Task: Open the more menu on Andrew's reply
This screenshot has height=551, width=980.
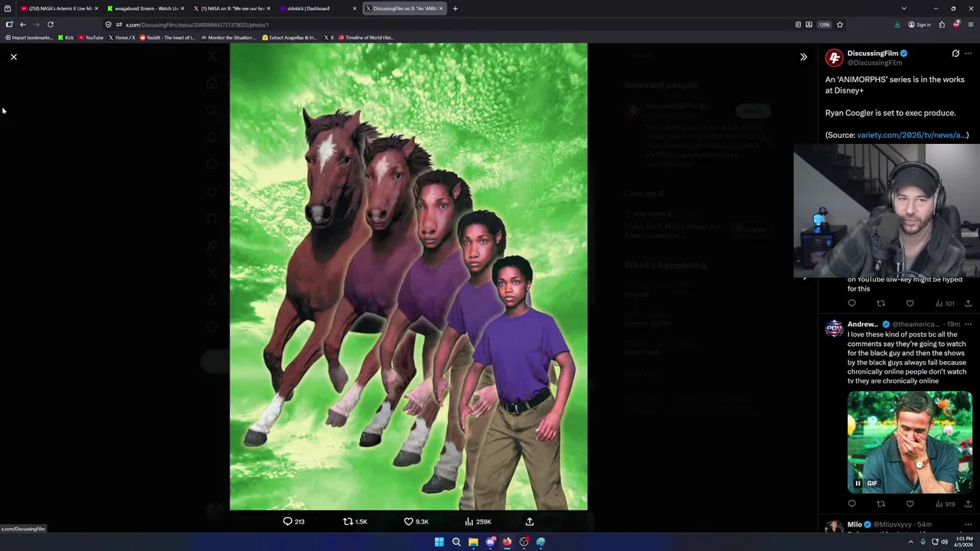Action: coord(969,324)
